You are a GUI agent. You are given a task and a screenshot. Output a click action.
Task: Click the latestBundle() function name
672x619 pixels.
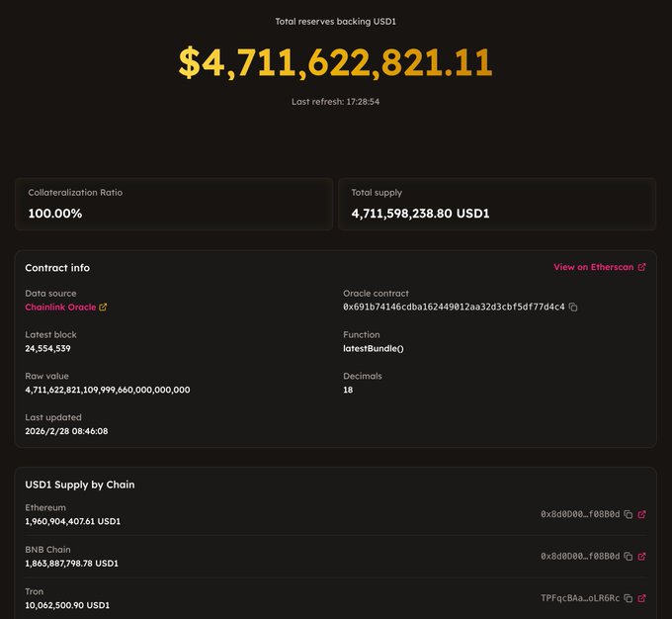374,349
